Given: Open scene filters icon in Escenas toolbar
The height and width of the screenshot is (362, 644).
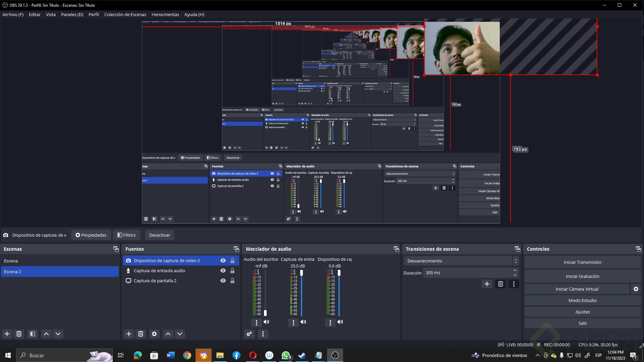Looking at the screenshot, I should click(x=33, y=334).
